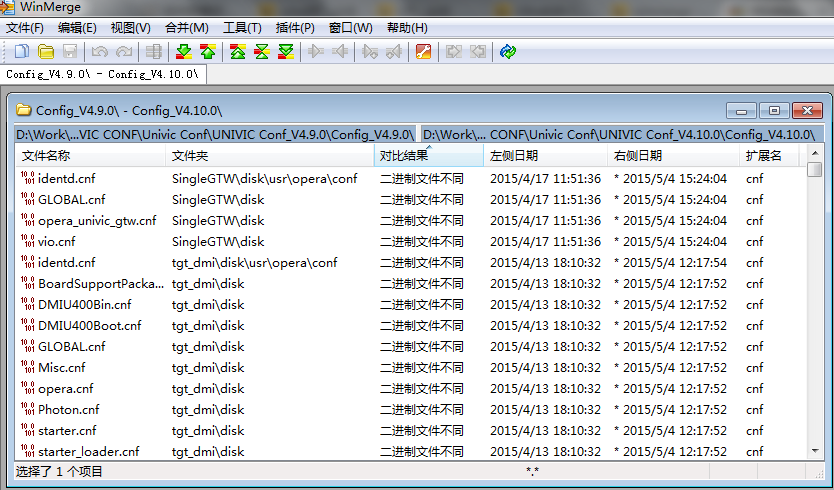Open the 工具(T) menu

point(242,28)
